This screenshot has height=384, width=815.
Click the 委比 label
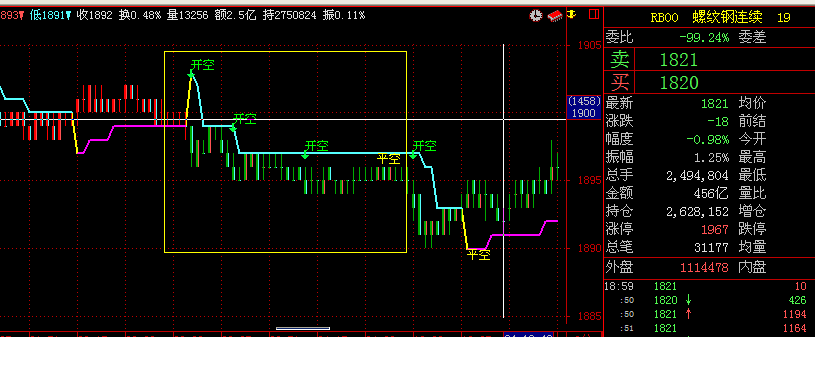pos(620,37)
